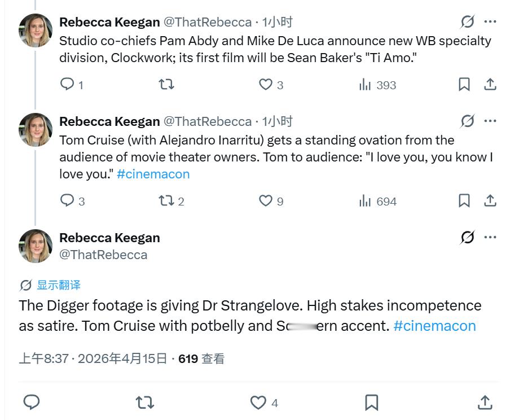Like the tweet about Sean Baker's film
510x420 pixels.
(266, 85)
